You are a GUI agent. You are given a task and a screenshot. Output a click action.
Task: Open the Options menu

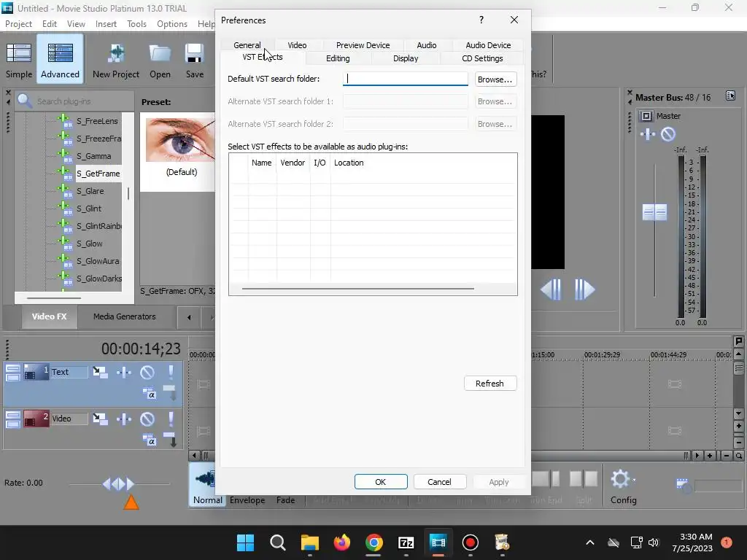coord(172,24)
